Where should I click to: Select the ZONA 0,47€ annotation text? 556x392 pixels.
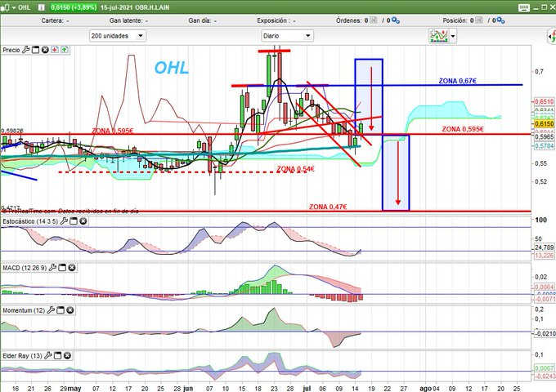328,207
